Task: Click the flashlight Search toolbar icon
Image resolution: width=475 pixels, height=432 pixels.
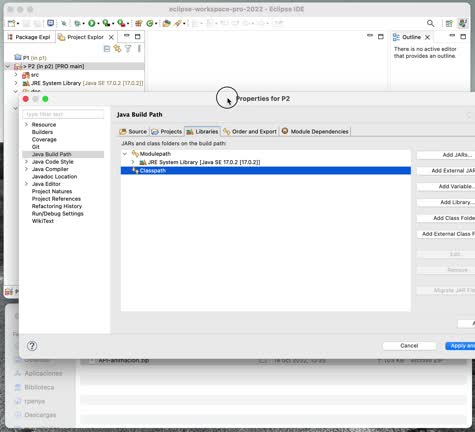Action: [178, 23]
